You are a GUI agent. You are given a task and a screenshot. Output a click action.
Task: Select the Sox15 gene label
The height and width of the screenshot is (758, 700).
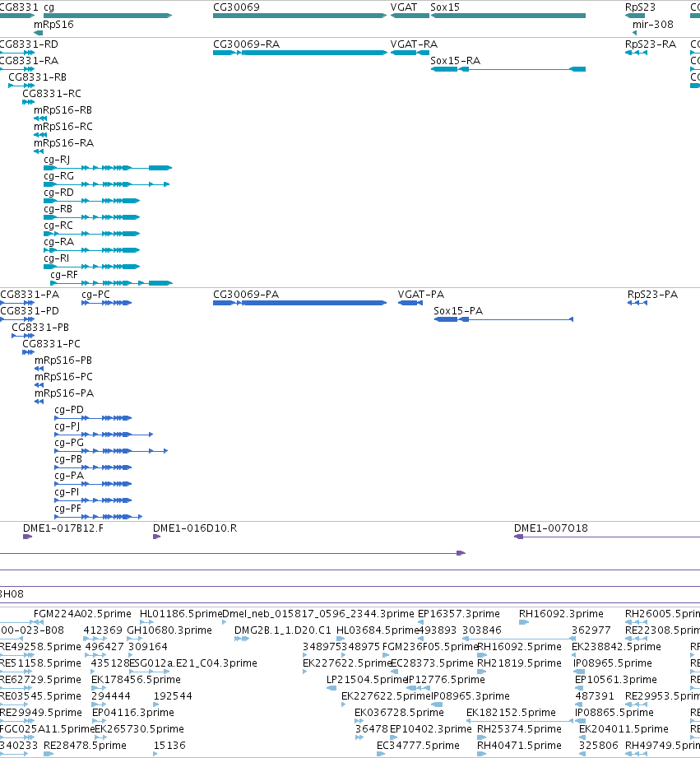pyautogui.click(x=445, y=7)
